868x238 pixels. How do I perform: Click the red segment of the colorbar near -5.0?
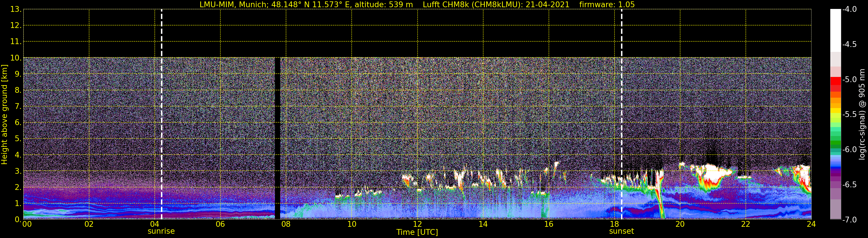[x=836, y=81]
